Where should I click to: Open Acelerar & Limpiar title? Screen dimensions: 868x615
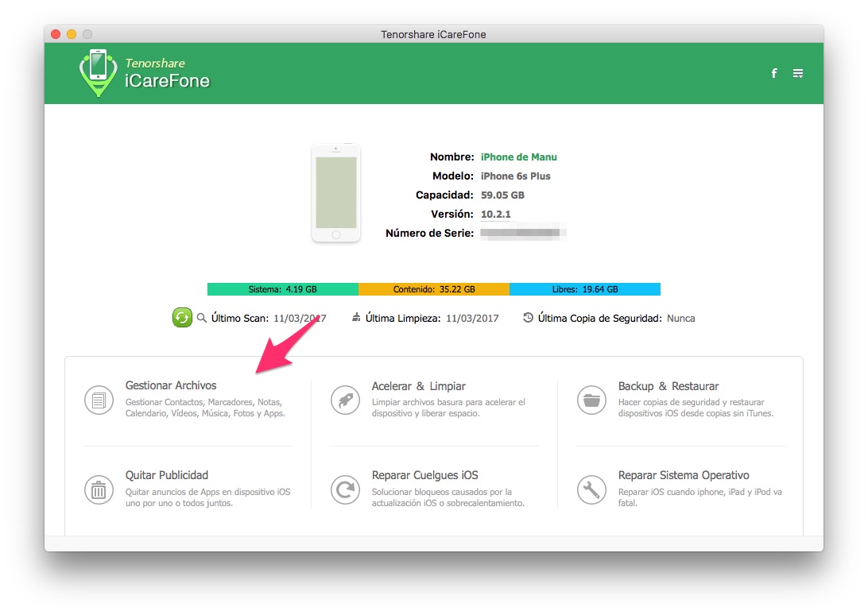click(418, 386)
